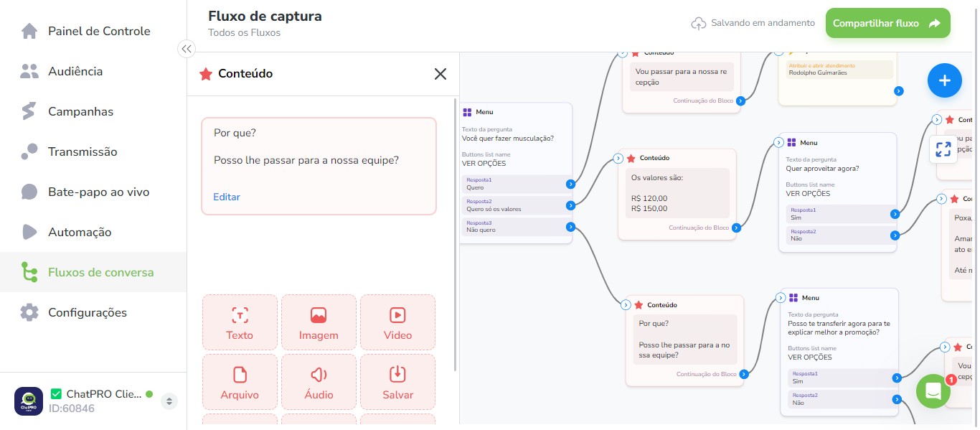Add a Video content block
This screenshot has height=430, width=980.
(x=397, y=322)
